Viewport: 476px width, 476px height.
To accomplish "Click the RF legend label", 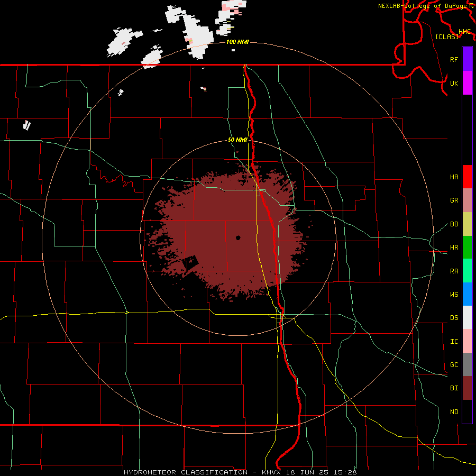I will point(454,59).
